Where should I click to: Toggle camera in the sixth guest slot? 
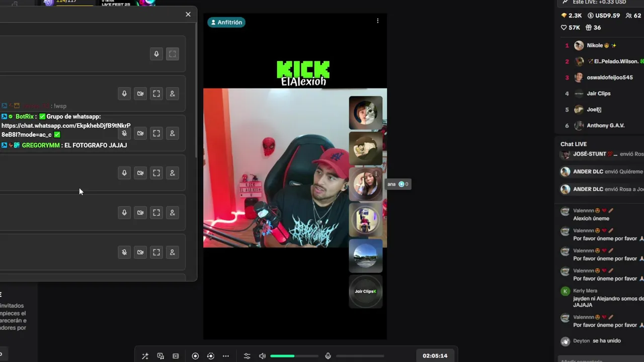click(140, 252)
